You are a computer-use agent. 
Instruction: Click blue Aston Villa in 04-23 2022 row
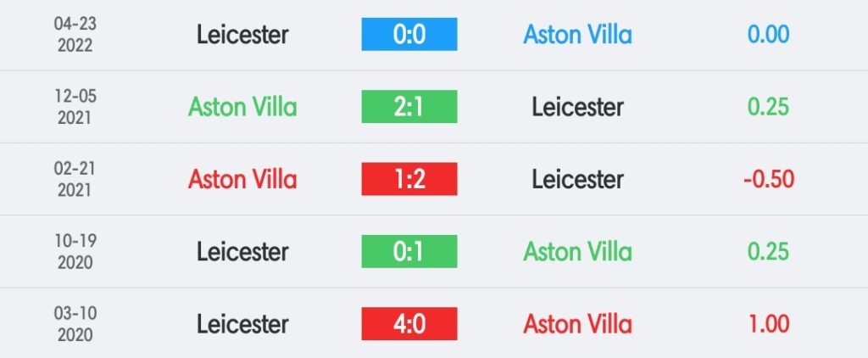(x=577, y=35)
